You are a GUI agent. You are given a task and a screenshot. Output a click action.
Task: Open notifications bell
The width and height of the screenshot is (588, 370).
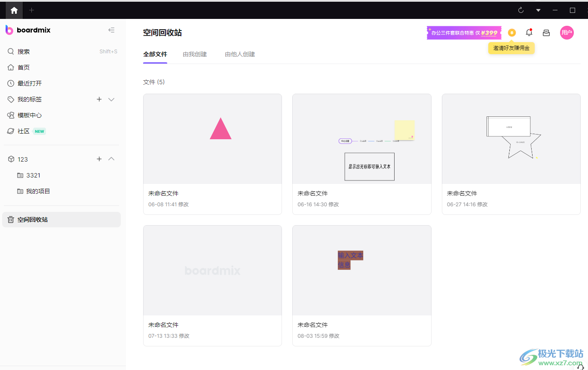pos(529,33)
